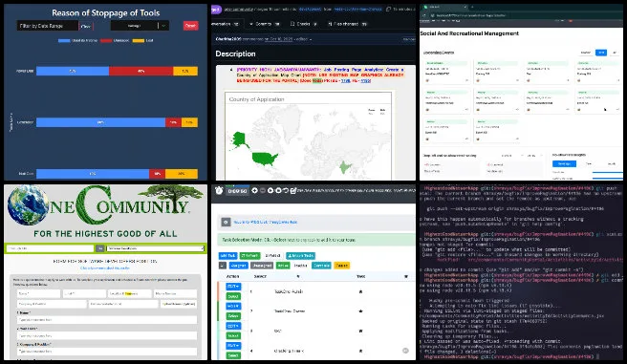Viewport: 627px width, 364px height.
Task: Click the search box in One Community green bar
Action: pos(51,248)
